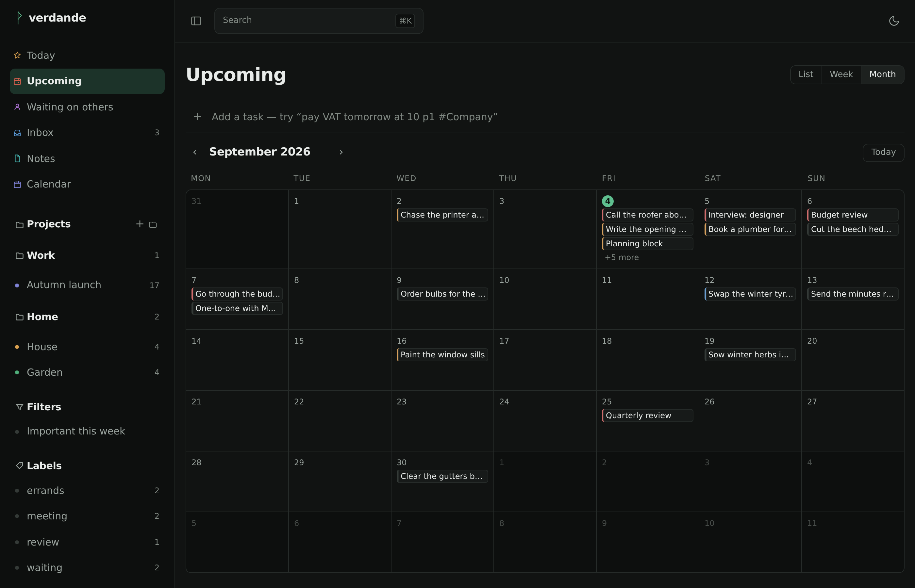Create a new folder in Projects

[153, 224]
